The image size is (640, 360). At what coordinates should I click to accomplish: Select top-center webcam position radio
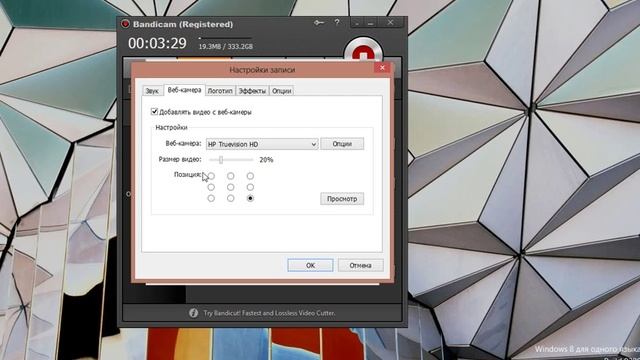click(231, 176)
